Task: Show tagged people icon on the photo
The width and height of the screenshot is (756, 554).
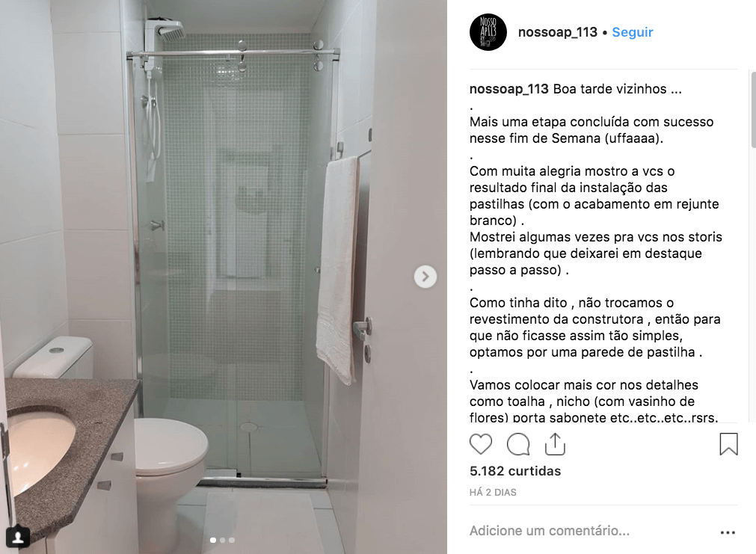Action: click(18, 537)
